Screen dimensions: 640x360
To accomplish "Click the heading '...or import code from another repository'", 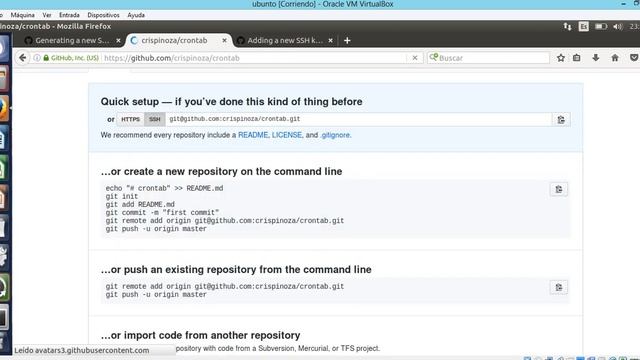I will pos(200,335).
